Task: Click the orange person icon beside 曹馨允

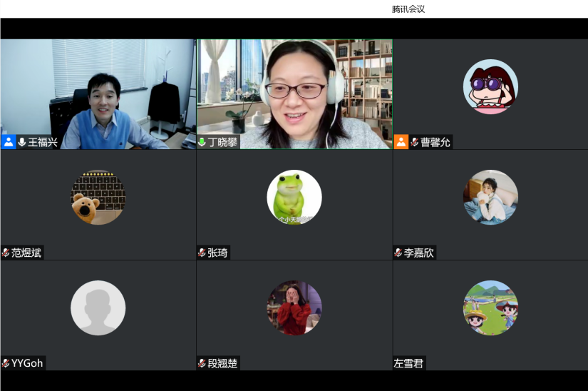Action: coord(401,142)
